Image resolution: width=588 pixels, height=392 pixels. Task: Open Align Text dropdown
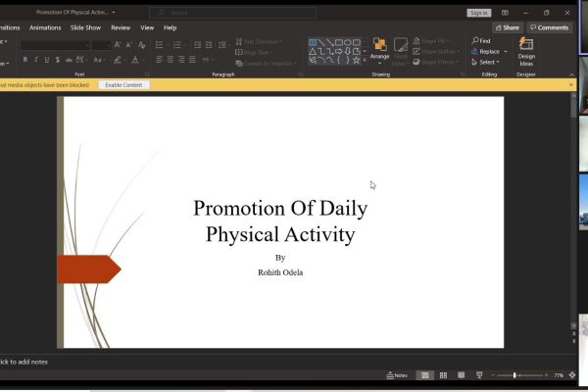(x=254, y=53)
